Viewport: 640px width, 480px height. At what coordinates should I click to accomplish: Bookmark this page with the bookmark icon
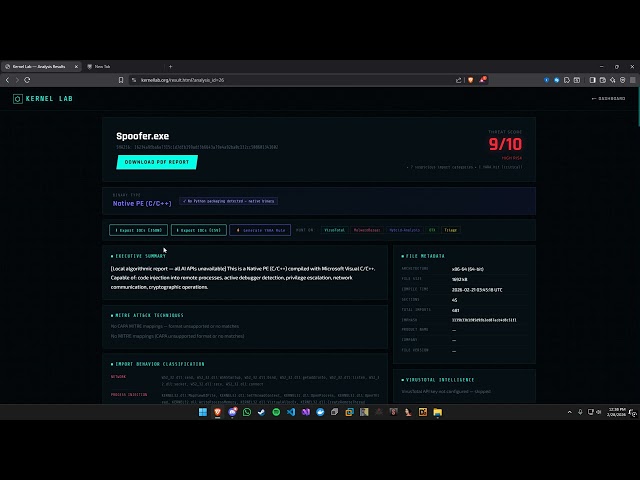click(121, 80)
